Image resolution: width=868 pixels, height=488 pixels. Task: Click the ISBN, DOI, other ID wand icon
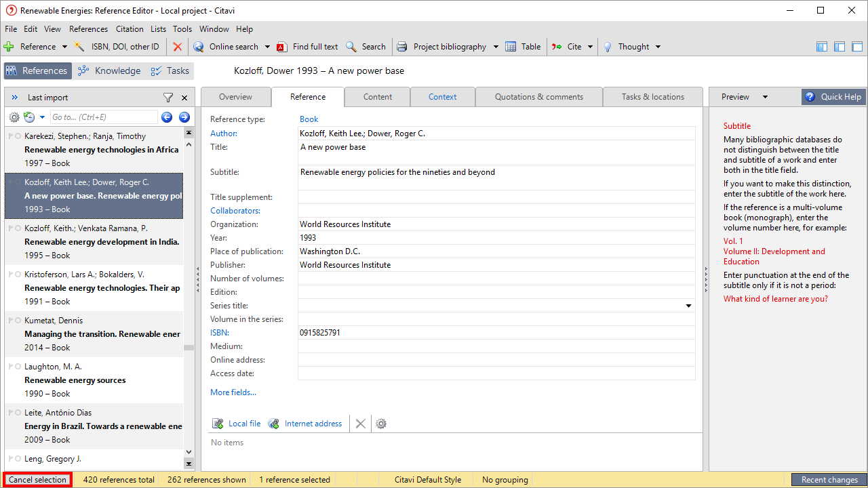pyautogui.click(x=79, y=47)
